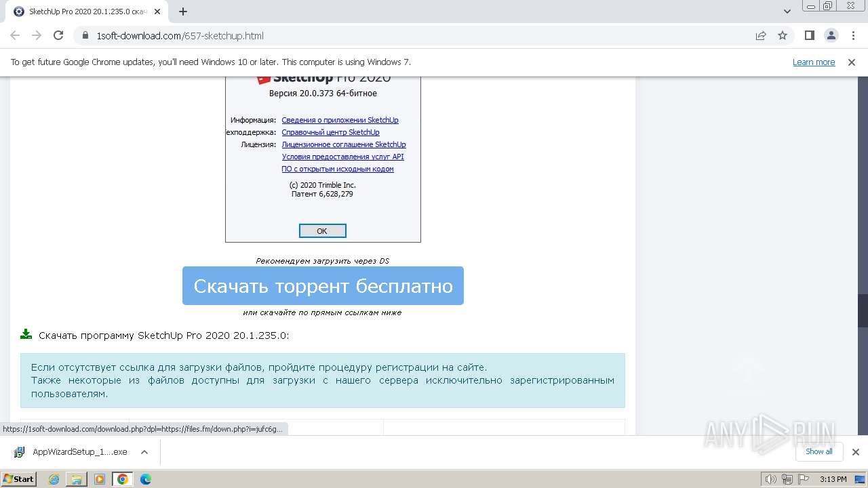
Task: Open 'Справочный центр SketchUp' link
Action: 330,132
